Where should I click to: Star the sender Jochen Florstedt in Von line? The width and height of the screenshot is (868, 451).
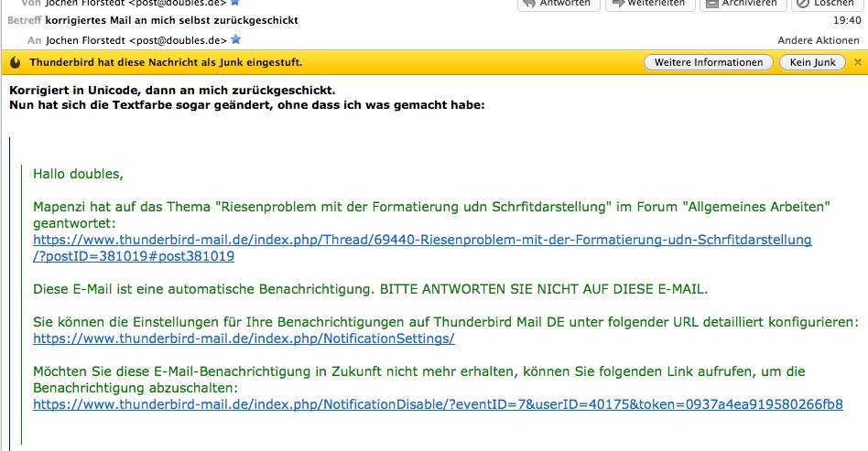click(235, 3)
